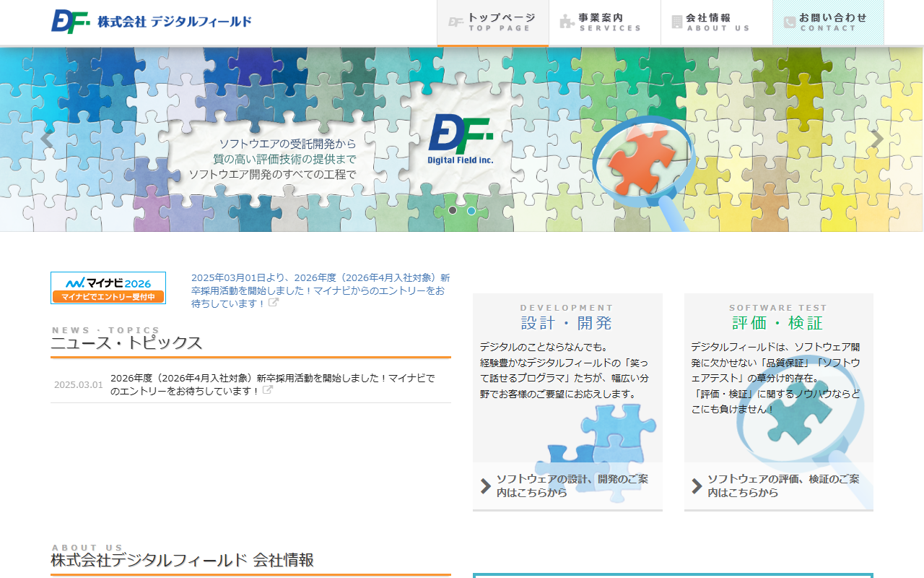
Task: Advance carousel with right arrow
Action: [876, 139]
